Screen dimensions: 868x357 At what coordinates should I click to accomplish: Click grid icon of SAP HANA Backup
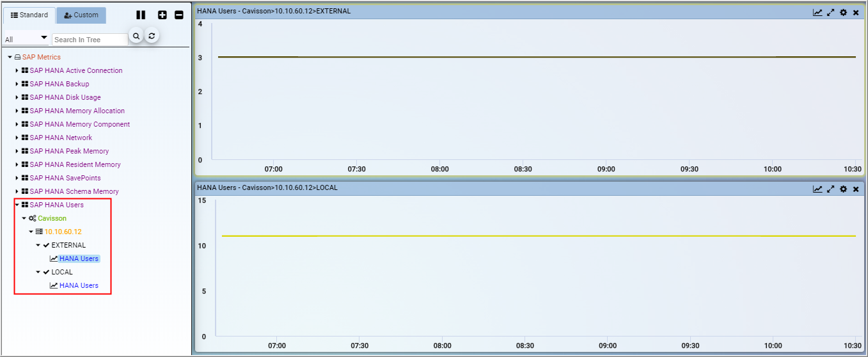[x=24, y=84]
